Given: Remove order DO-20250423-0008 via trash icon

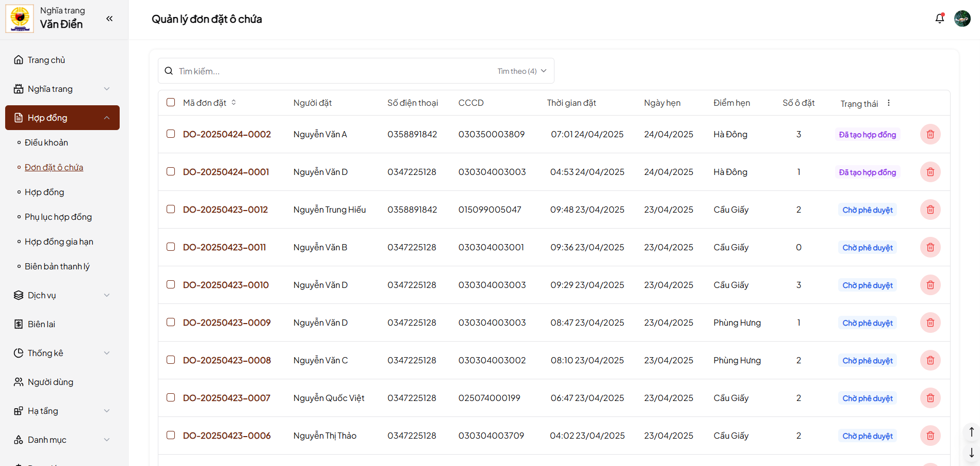Looking at the screenshot, I should 930,360.
